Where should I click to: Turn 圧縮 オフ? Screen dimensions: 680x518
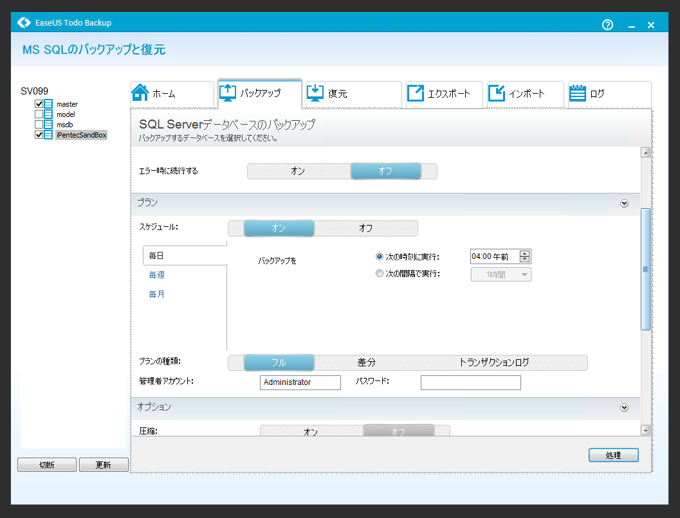pyautogui.click(x=398, y=431)
